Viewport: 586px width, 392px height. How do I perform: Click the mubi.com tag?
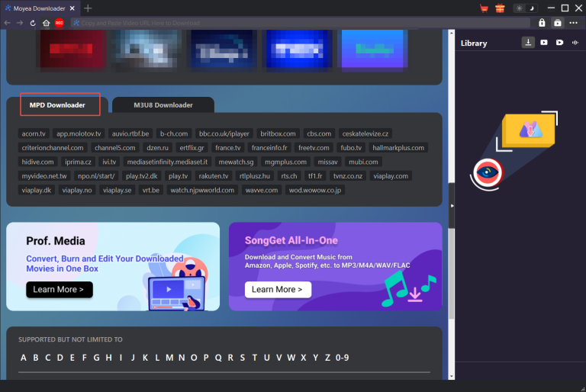pos(363,162)
